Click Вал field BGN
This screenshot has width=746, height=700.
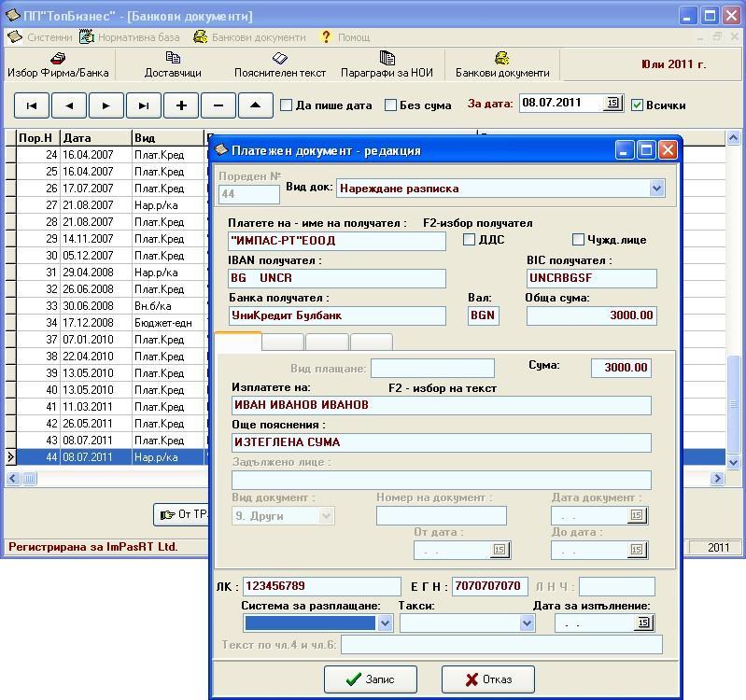[483, 315]
